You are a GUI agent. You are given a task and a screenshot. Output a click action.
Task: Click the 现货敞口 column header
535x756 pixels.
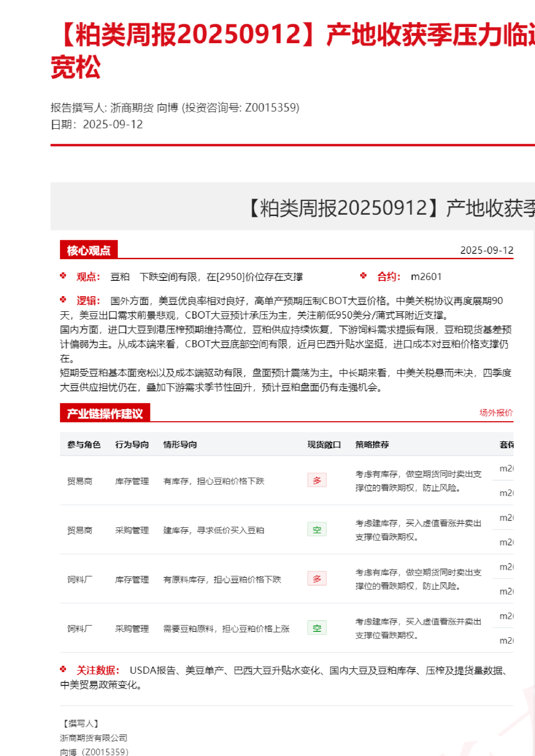[324, 445]
